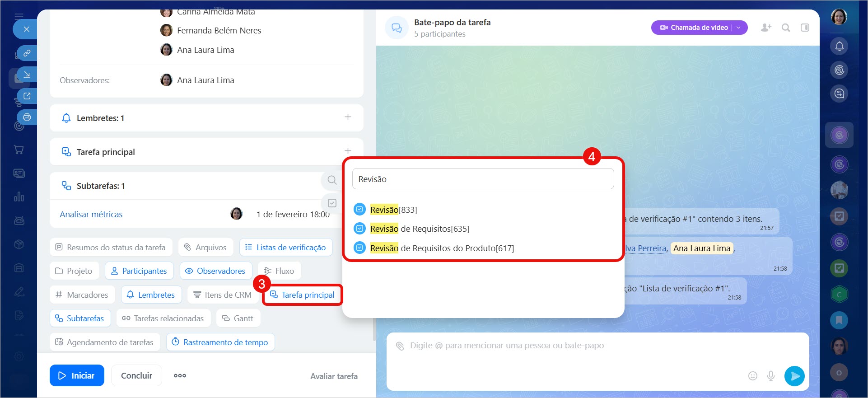
Task: Open the three-dot more actions menu
Action: 180,375
